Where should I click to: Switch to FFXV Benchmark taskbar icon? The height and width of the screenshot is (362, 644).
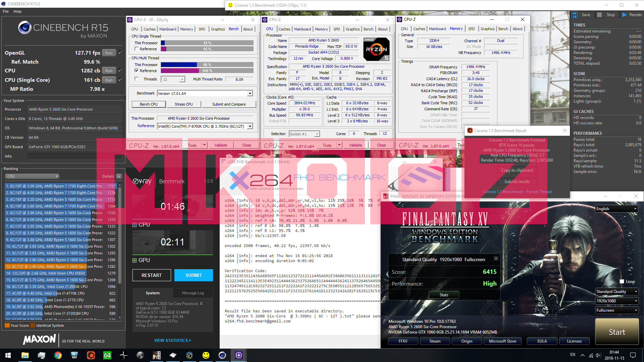coord(157,355)
